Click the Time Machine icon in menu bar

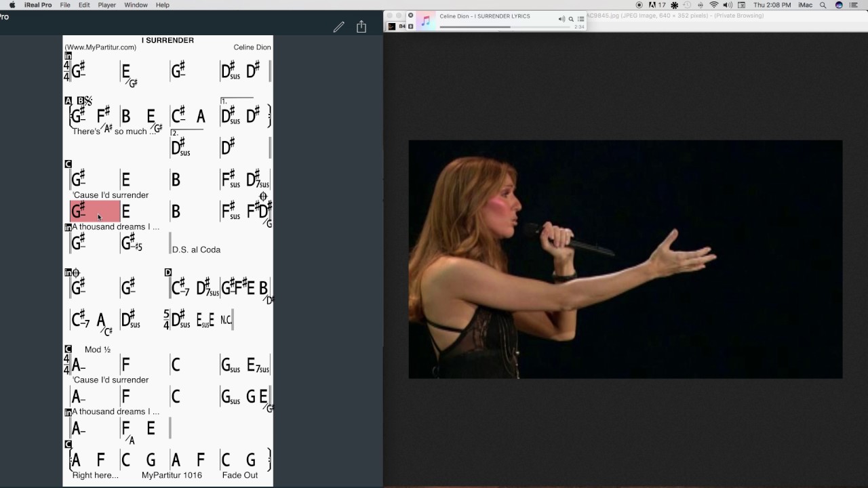click(x=688, y=5)
